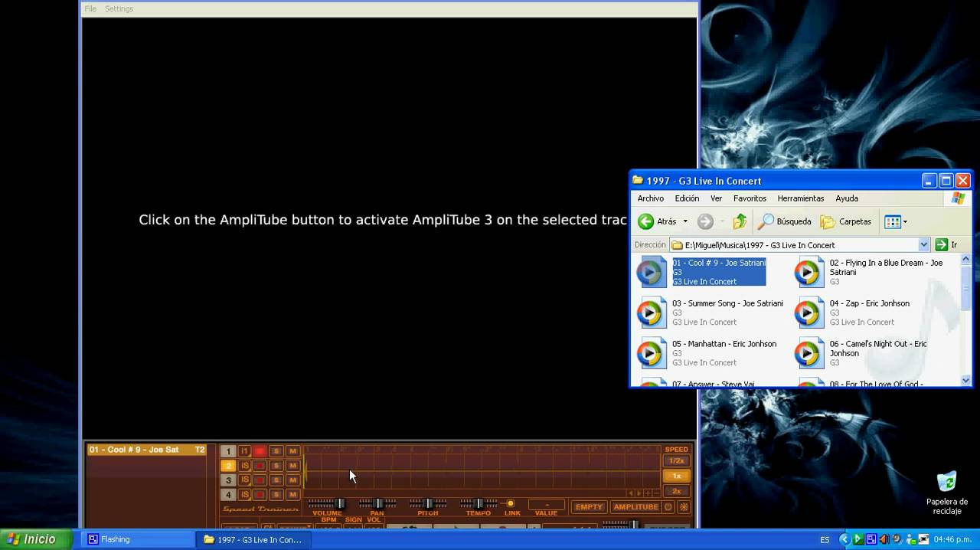
Task: Expand the Dirección address bar dropdown
Action: (x=923, y=245)
